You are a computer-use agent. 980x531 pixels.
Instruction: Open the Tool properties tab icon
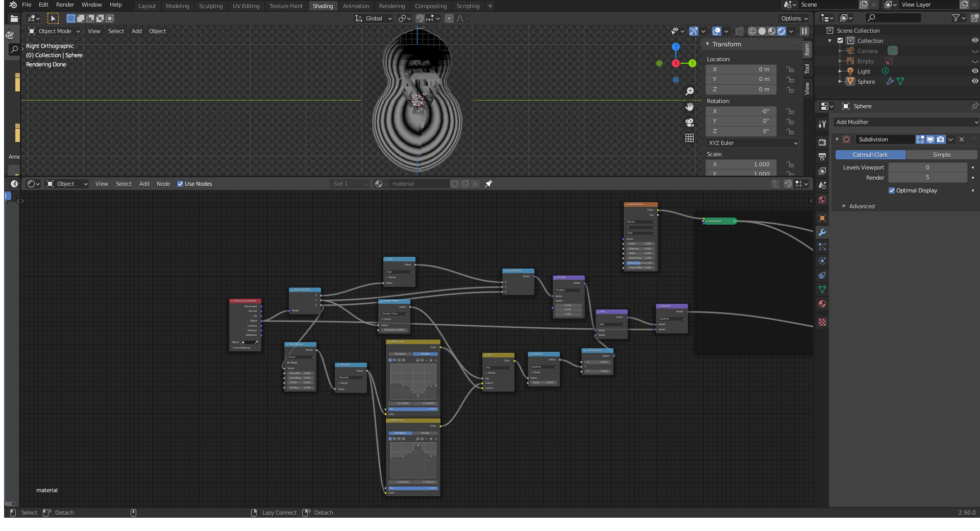(x=822, y=124)
